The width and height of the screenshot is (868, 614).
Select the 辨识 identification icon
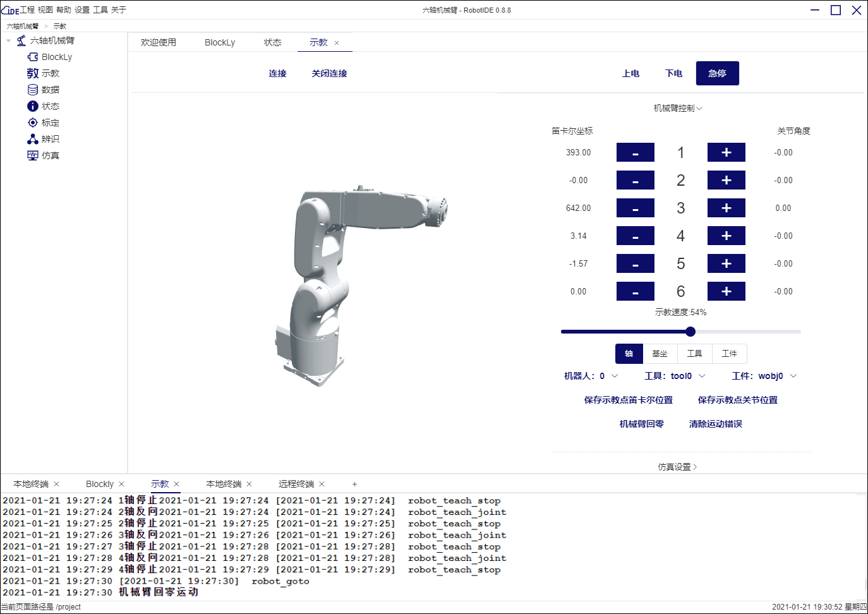[33, 139]
